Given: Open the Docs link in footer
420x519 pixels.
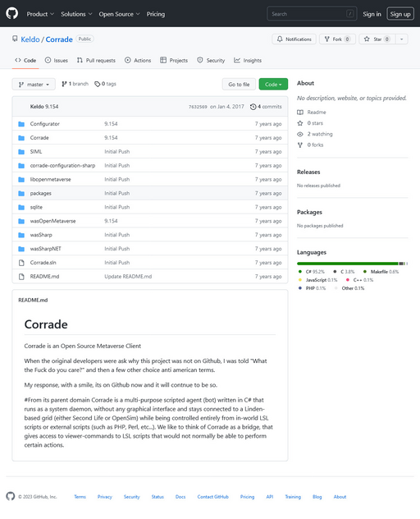Looking at the screenshot, I should tap(180, 497).
